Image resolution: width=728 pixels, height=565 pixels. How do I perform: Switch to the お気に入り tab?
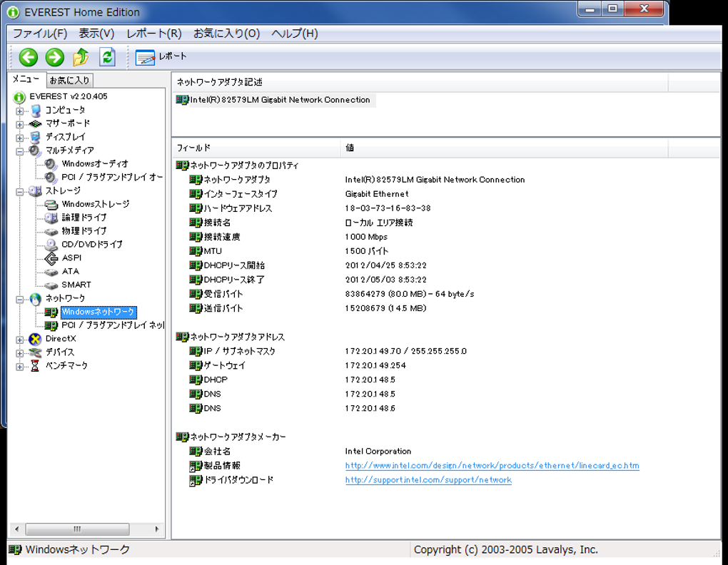click(70, 80)
